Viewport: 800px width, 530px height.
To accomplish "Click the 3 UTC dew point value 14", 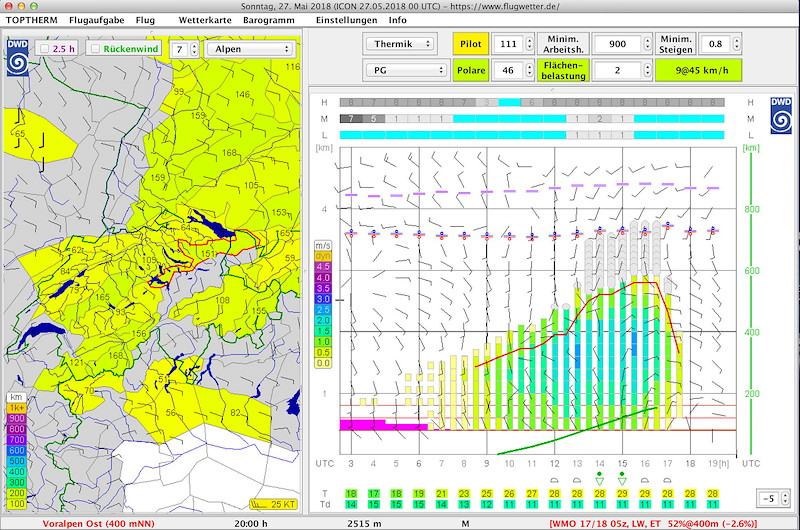I will 351,504.
